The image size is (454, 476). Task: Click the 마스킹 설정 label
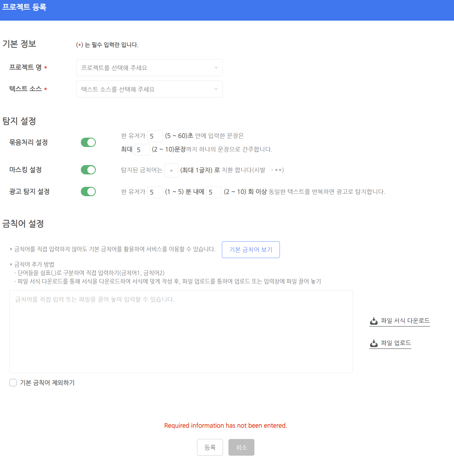pyautogui.click(x=25, y=170)
